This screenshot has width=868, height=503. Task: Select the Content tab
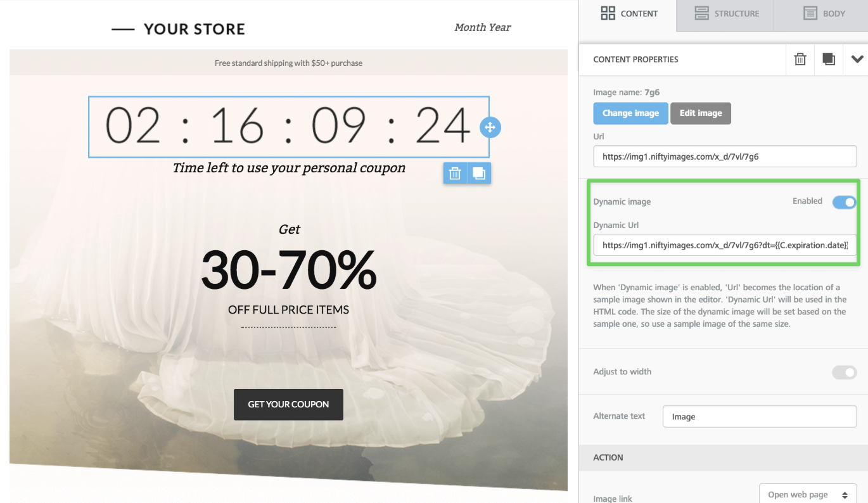coord(629,13)
